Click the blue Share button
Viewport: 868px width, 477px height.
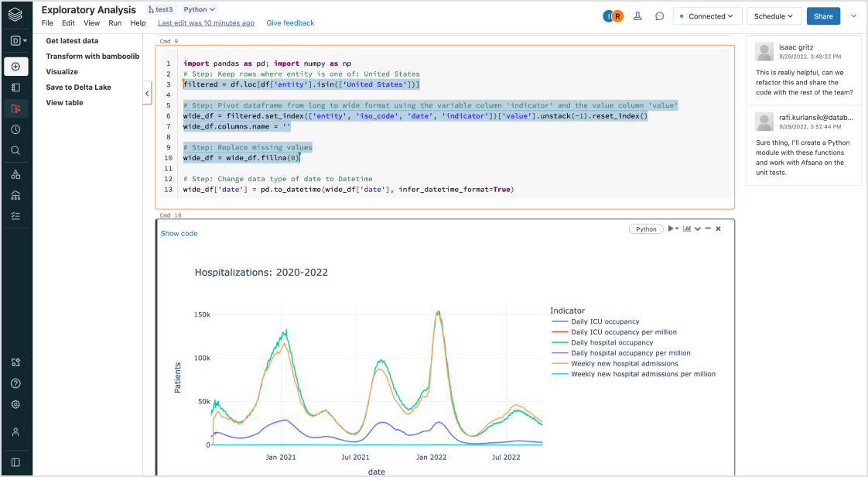[823, 16]
